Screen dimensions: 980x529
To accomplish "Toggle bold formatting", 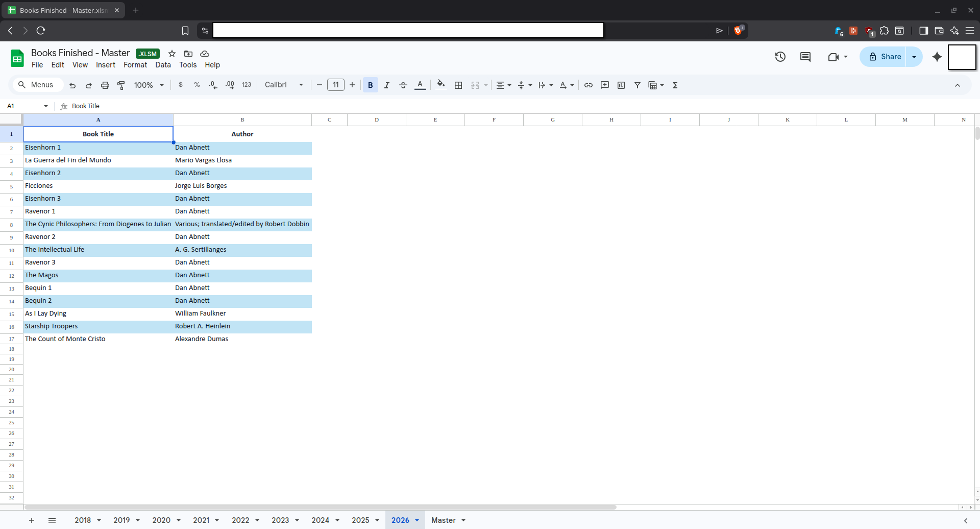I will click(x=371, y=85).
